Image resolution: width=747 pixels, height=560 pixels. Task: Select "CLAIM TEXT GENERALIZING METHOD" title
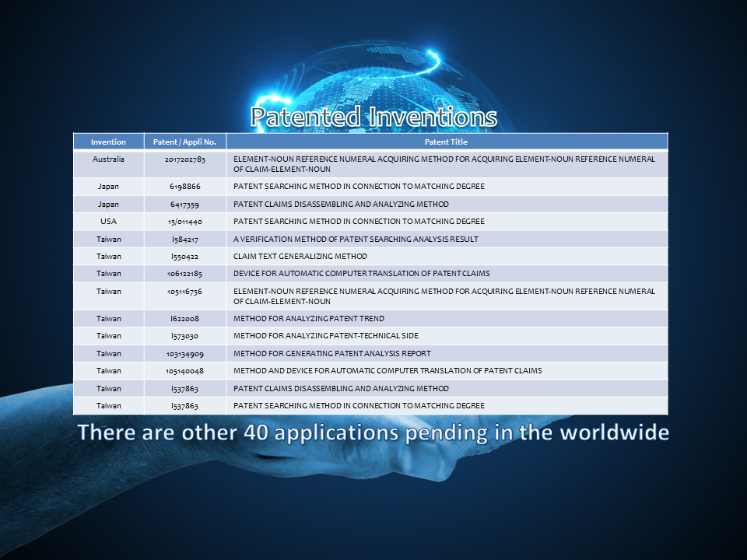300,256
